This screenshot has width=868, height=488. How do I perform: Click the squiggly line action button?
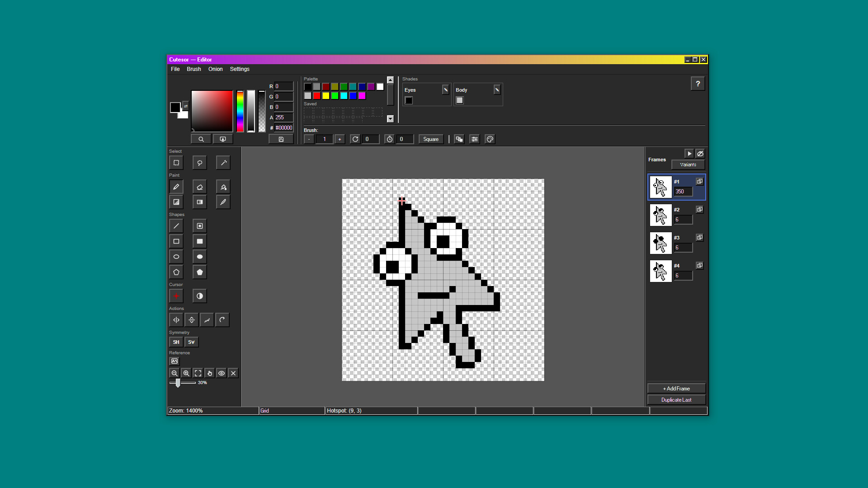(207, 320)
